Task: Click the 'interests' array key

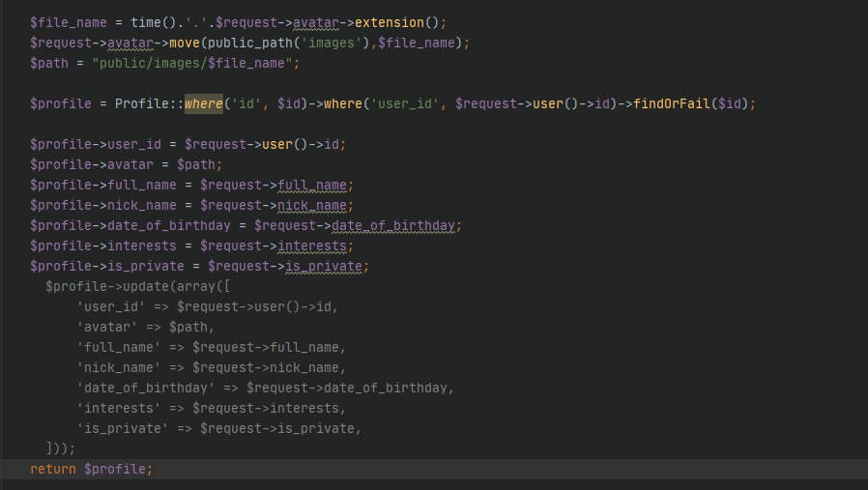Action: [x=119, y=408]
